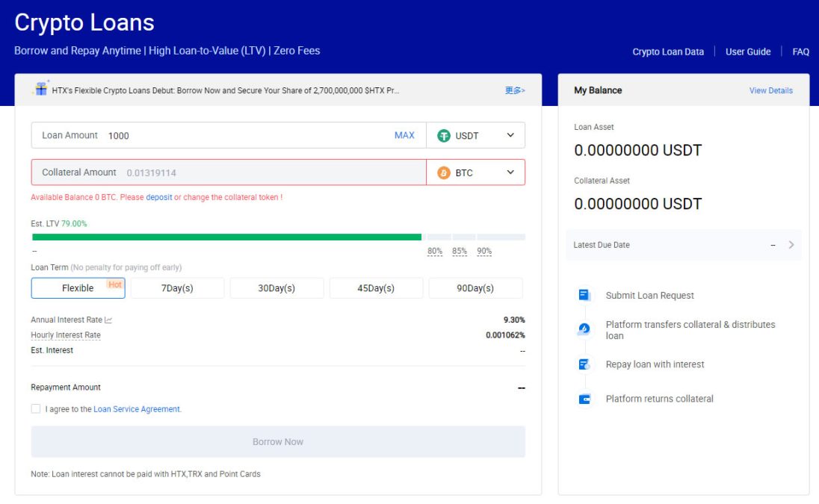The image size is (819, 504).
Task: Click the Platform returns collateral wallet icon
Action: coord(584,399)
